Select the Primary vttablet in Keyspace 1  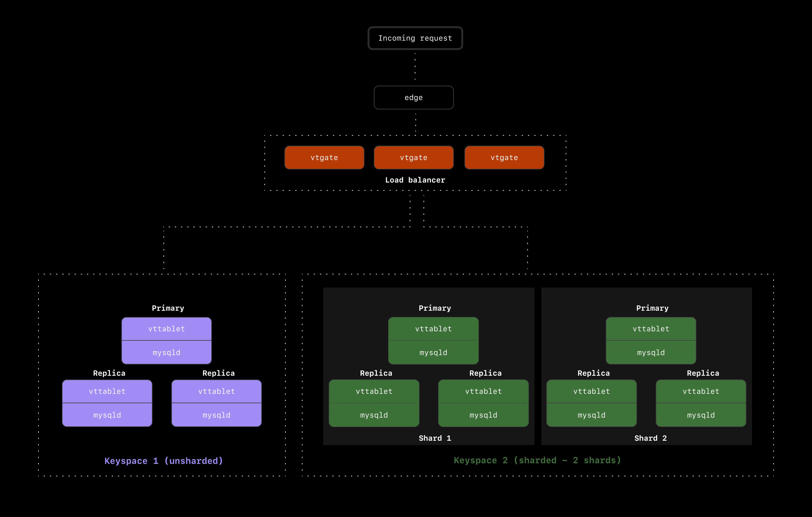(x=167, y=329)
